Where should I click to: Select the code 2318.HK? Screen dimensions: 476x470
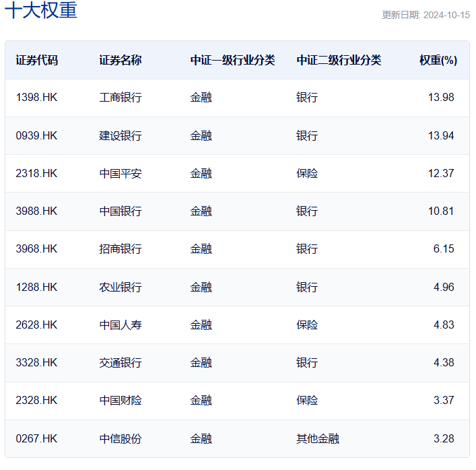pos(36,173)
